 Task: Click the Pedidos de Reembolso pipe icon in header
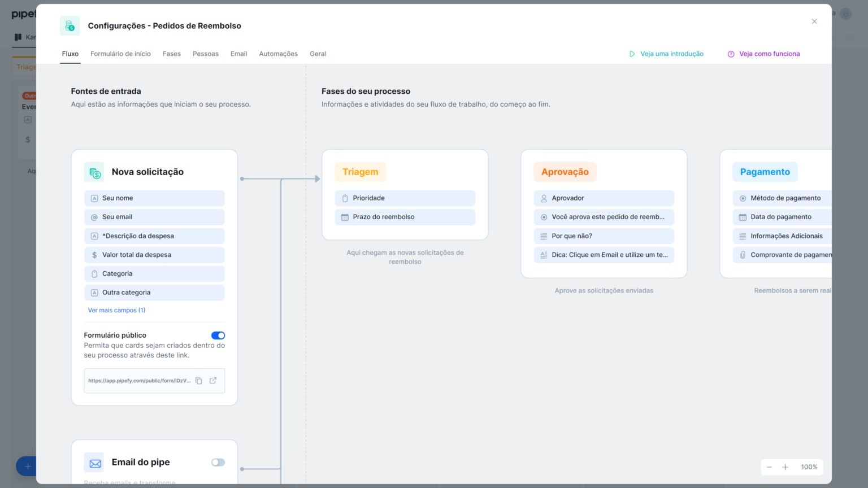[70, 25]
